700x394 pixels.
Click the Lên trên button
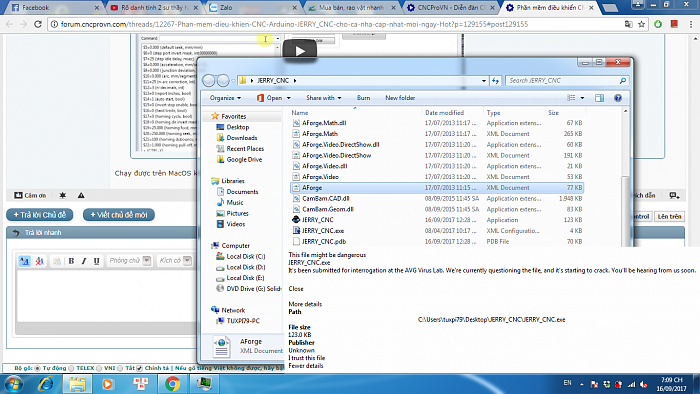tap(669, 216)
